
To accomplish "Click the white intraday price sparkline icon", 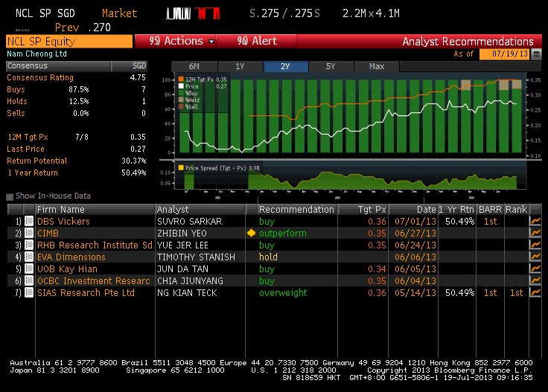I will (178, 13).
